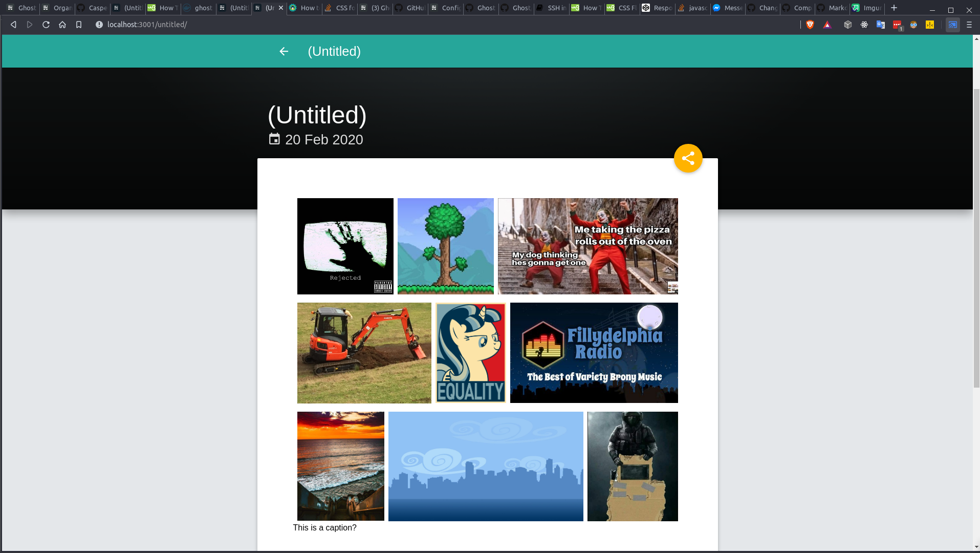The image size is (980, 553).
Task: Open the Joker pizza rolls meme image
Action: point(588,246)
